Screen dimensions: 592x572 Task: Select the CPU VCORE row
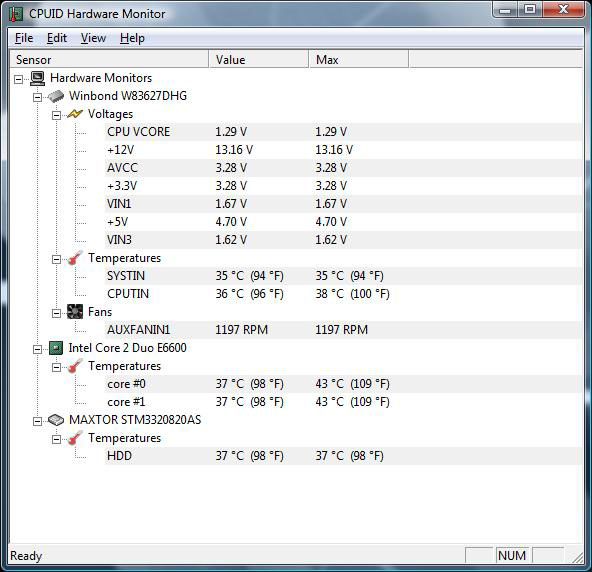(x=343, y=132)
